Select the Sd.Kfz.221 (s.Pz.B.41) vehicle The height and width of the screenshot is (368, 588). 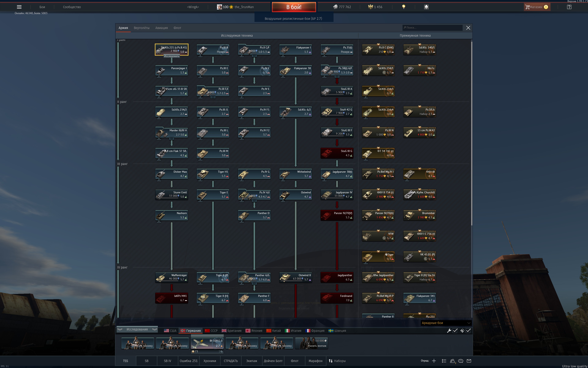[171, 50]
